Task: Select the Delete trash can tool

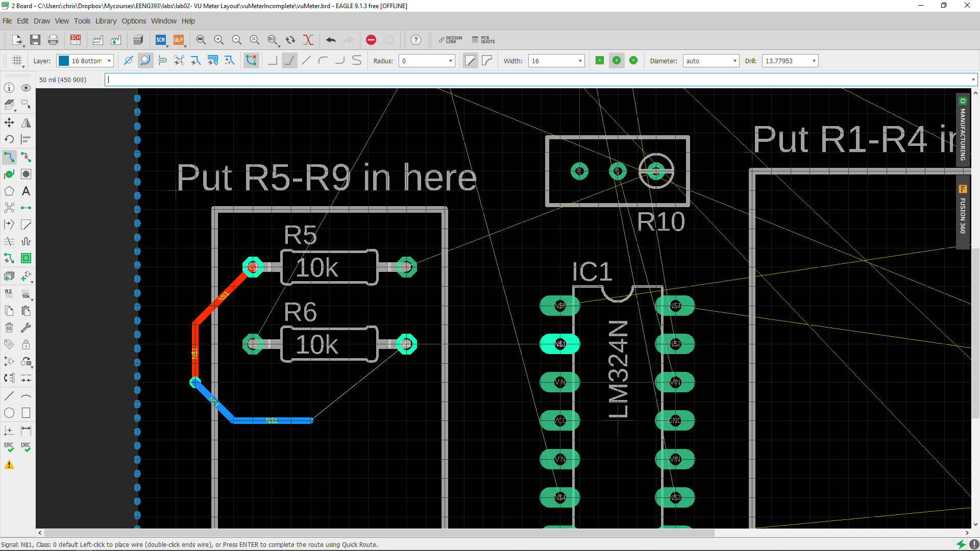Action: coord(9,328)
